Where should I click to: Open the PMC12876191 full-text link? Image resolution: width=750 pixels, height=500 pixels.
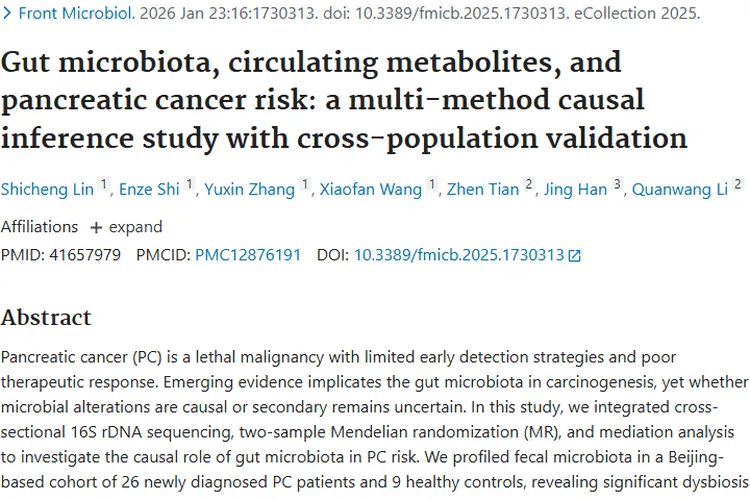tap(248, 255)
